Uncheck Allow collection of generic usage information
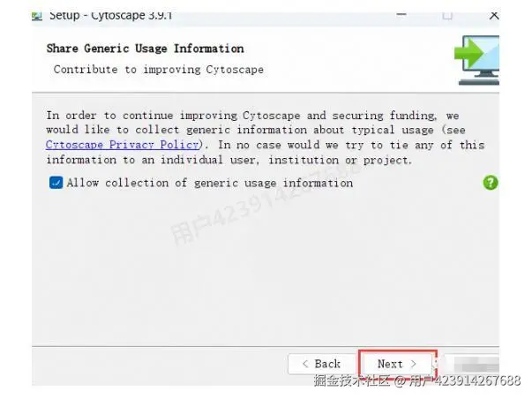Viewport: 532px width, 399px height. click(x=56, y=183)
